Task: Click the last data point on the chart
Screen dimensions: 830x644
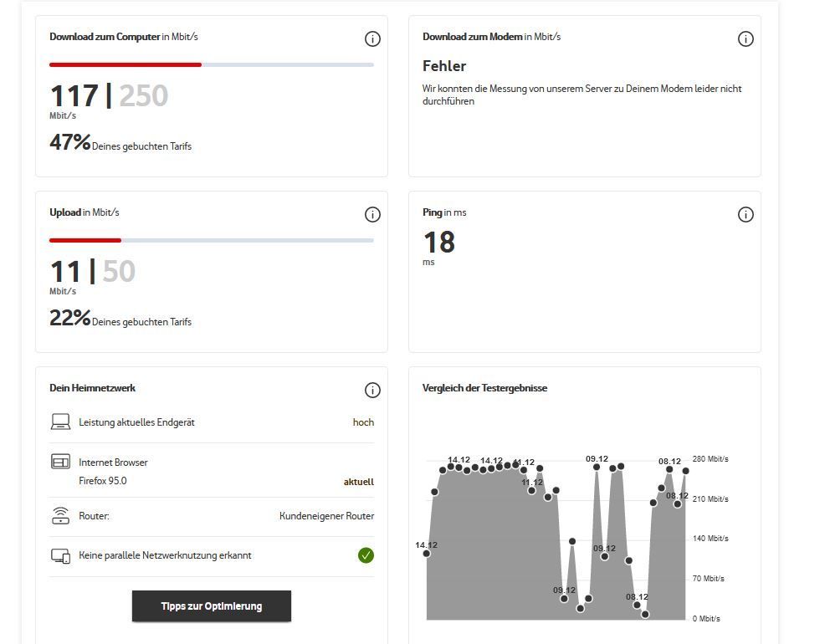Action: pyautogui.click(x=685, y=470)
